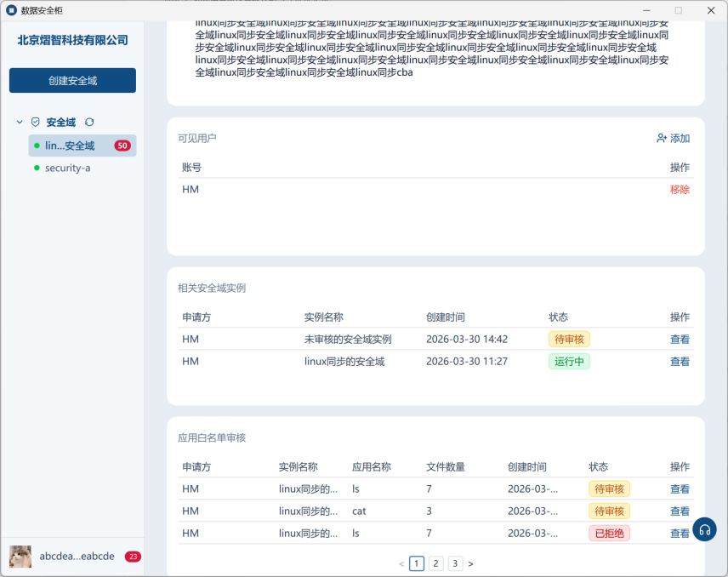Remove user HM via 移除
The image size is (728, 577).
tap(680, 190)
